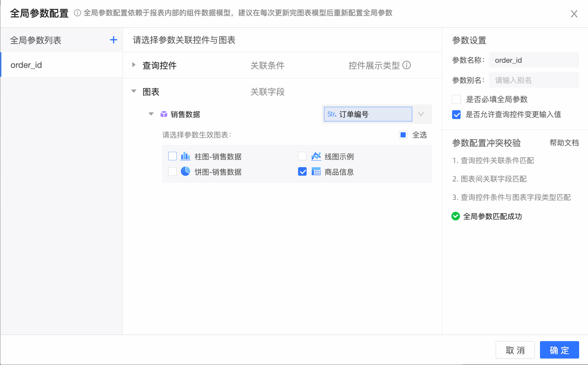
Task: Close the global parameter configuration dialog
Action: coord(574,14)
